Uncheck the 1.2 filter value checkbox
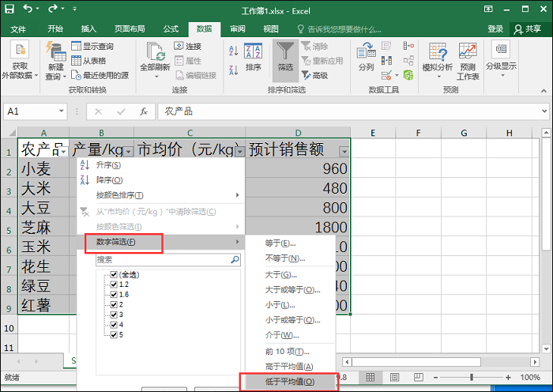 [115, 284]
